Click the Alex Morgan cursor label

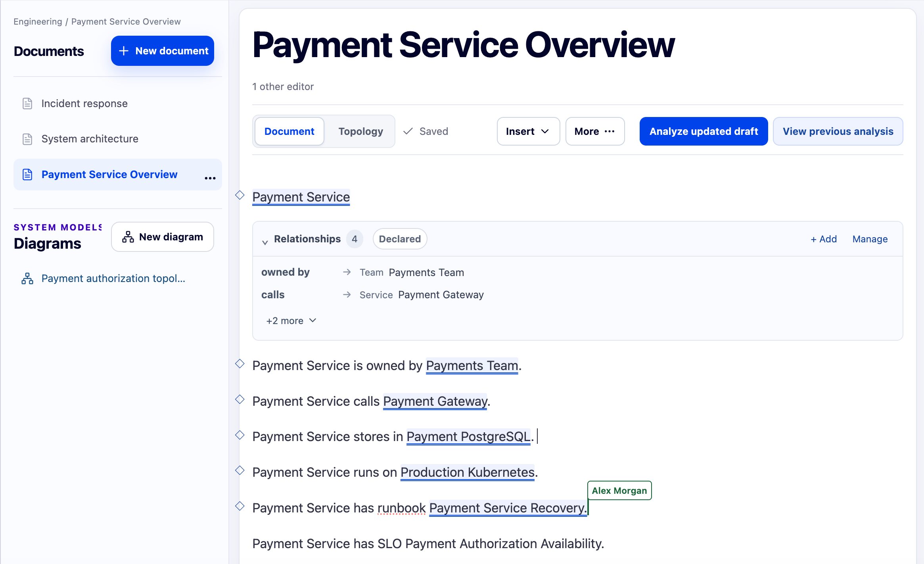point(619,491)
